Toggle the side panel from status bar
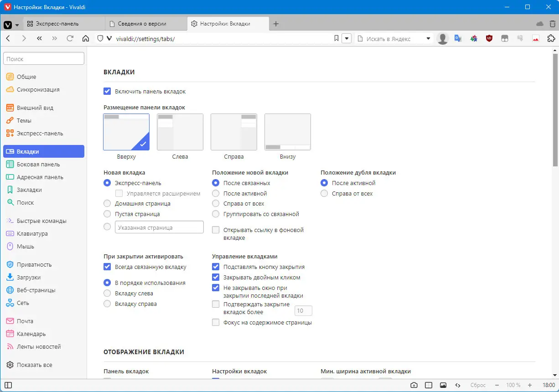Image resolution: width=559 pixels, height=392 pixels. [8, 385]
